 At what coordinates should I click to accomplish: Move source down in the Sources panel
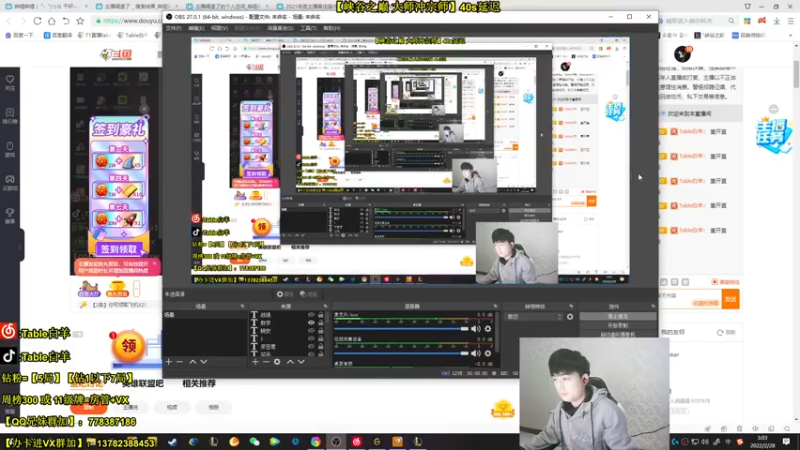pos(301,362)
